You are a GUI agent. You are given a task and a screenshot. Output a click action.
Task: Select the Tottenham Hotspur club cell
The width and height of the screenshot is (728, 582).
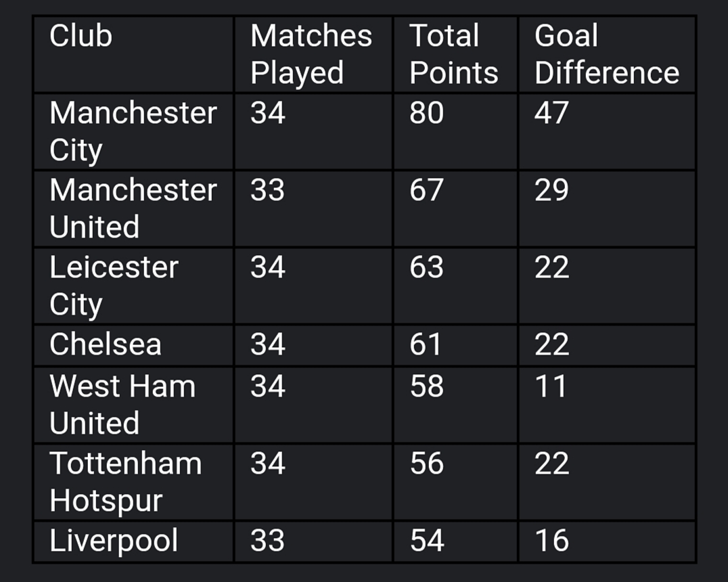[134, 482]
